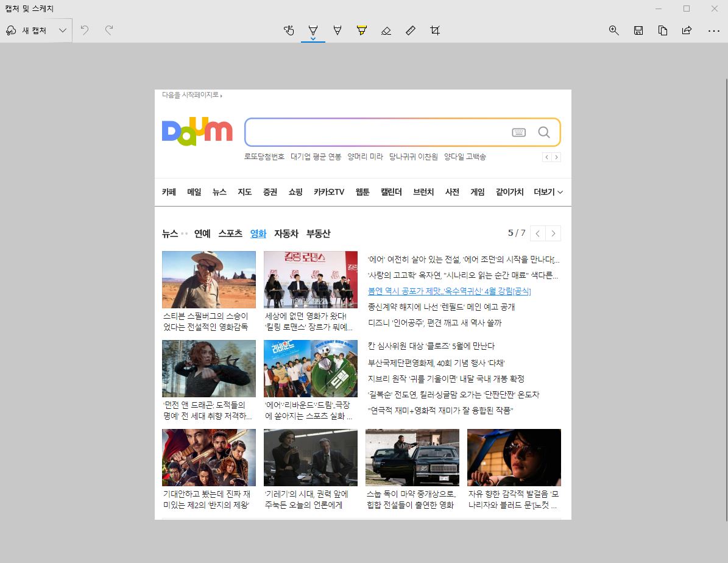Open the ruler tool
This screenshot has width=728, height=563.
click(x=411, y=30)
